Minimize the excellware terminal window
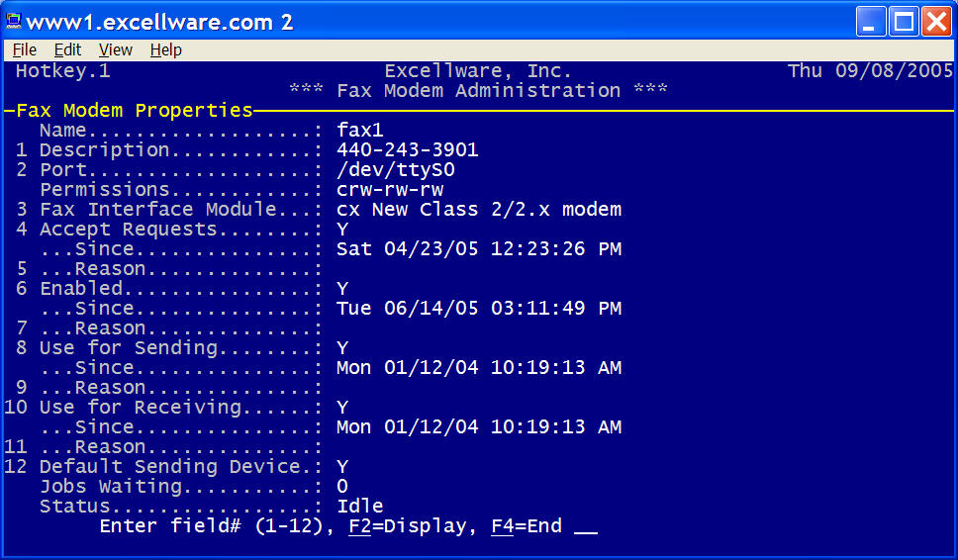The image size is (958, 560). tap(870, 22)
